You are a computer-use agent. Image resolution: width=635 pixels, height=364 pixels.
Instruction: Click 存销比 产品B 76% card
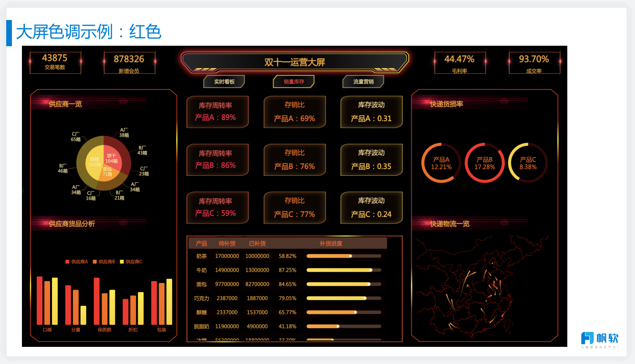295,160
